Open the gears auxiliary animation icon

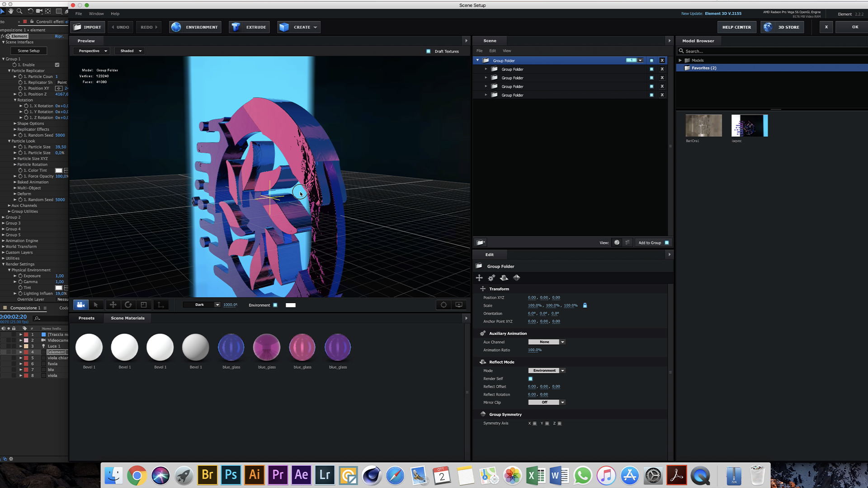491,278
